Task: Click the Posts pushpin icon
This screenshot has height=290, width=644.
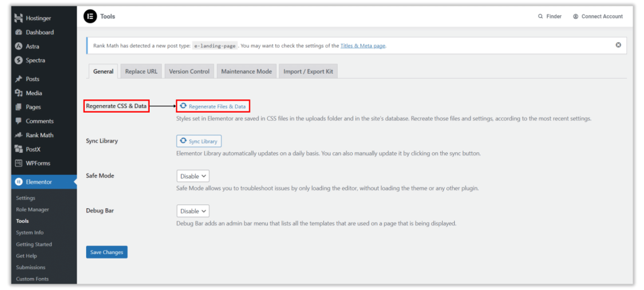Action: tap(18, 79)
